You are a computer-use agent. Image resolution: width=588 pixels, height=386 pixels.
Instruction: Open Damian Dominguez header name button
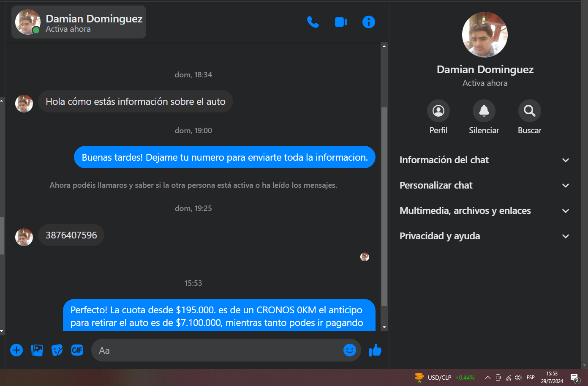(x=79, y=22)
